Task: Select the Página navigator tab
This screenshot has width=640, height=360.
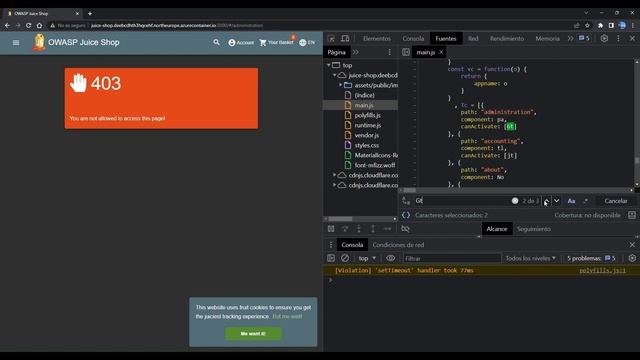Action: pos(336,52)
